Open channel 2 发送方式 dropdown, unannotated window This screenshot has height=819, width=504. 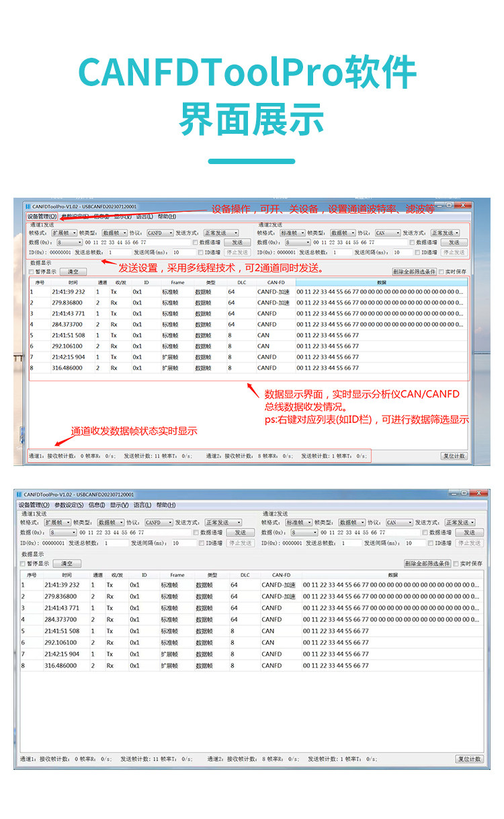coord(460,522)
